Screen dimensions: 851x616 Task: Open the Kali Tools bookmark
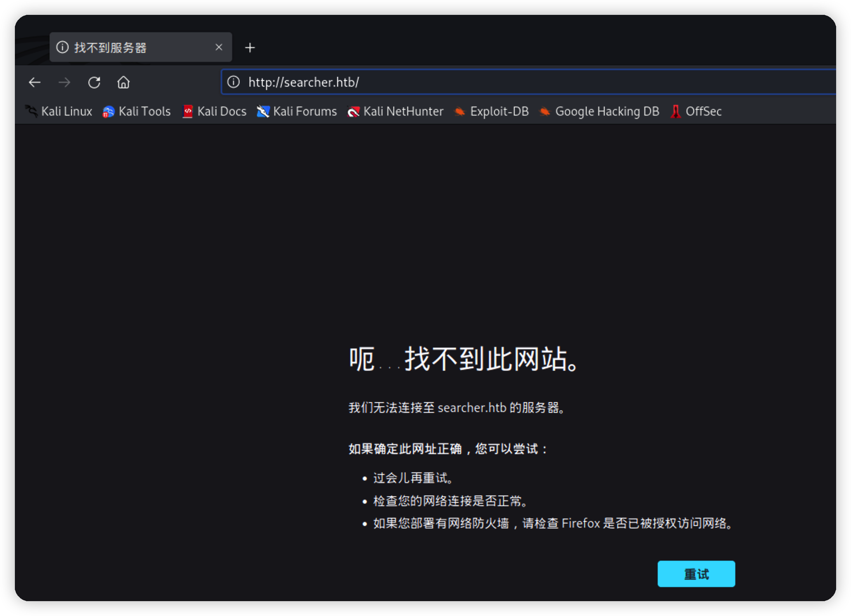tap(137, 111)
